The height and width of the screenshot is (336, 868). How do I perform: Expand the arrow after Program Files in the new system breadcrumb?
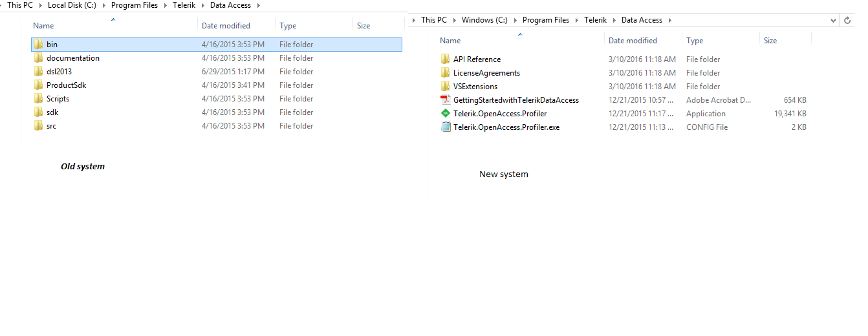click(x=577, y=20)
